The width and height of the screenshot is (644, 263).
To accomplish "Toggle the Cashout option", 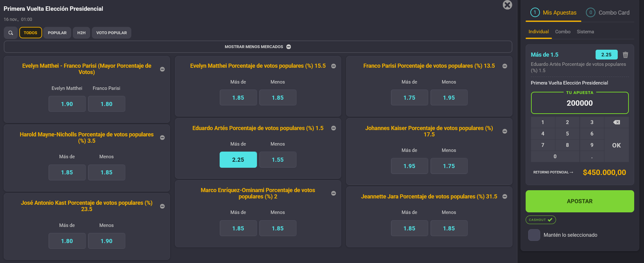I will (x=541, y=220).
